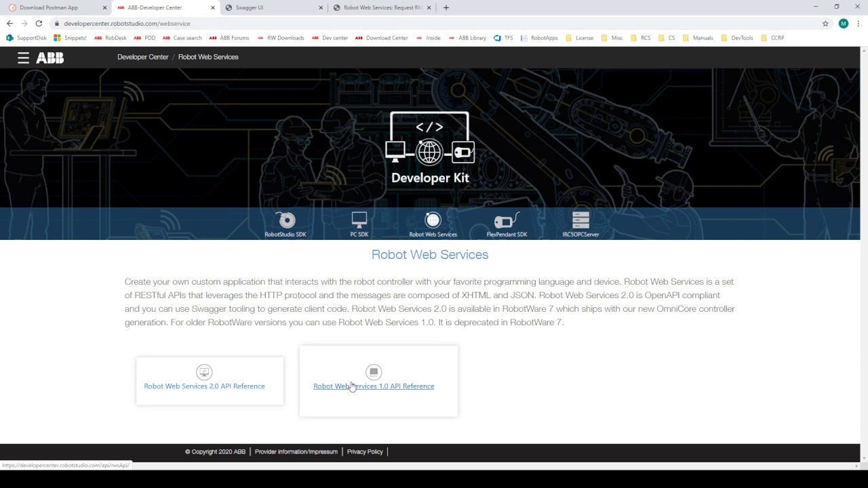
Task: Open the Chrome profile avatar M
Action: (844, 23)
